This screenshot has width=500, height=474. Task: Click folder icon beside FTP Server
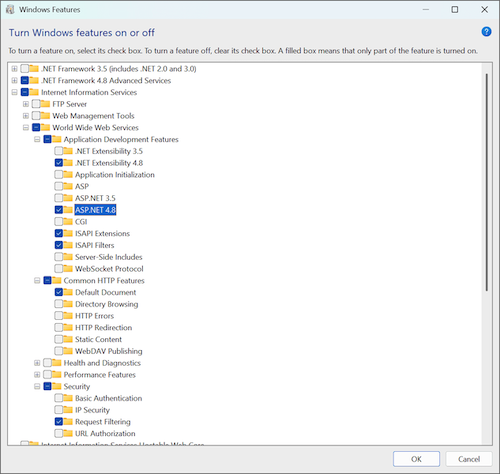(x=45, y=104)
